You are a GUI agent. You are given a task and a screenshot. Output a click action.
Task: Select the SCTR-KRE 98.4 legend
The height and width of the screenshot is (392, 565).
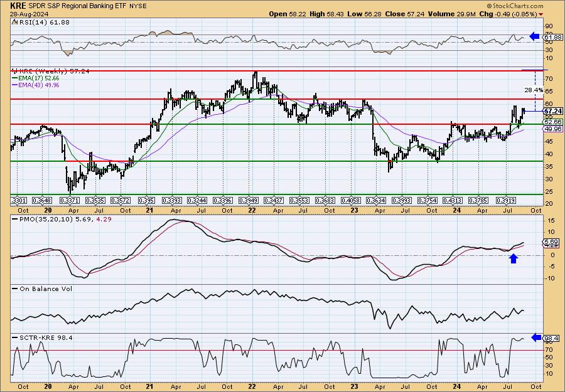(x=43, y=338)
